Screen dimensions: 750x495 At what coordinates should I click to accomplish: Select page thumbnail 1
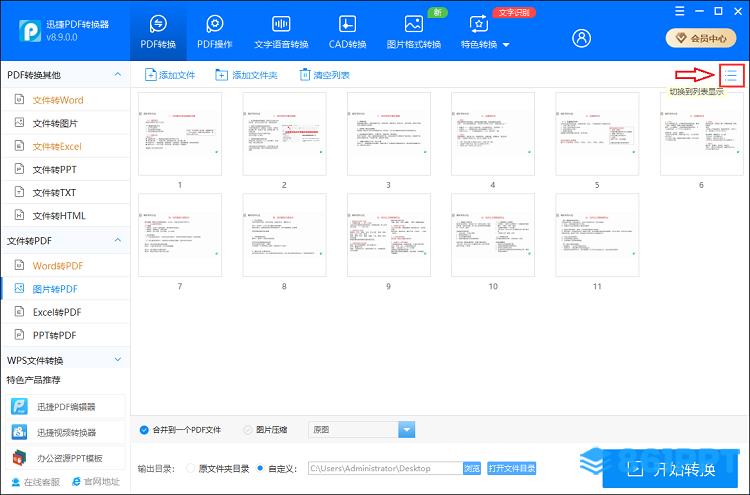tap(180, 134)
